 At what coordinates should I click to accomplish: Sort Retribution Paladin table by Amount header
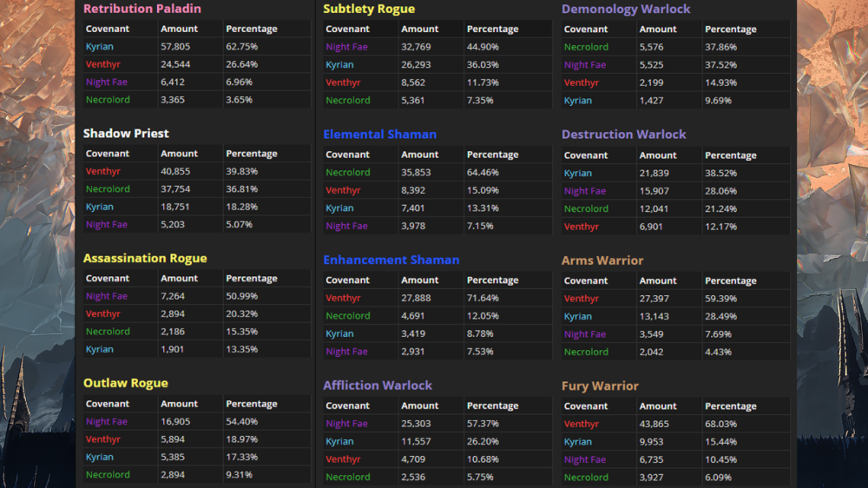[179, 29]
